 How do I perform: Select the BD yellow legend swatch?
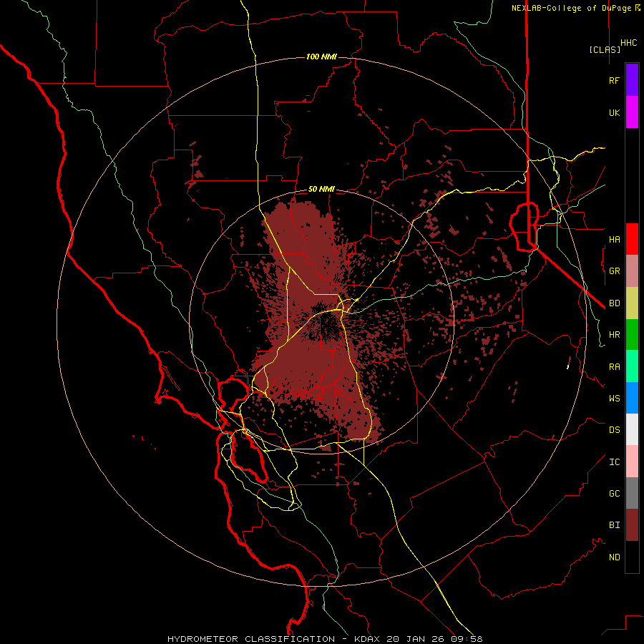point(632,303)
